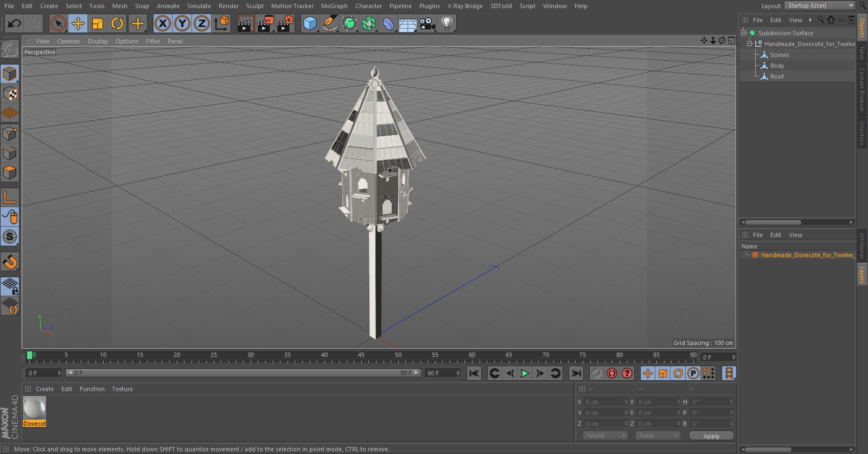Toggle Y axis lock

click(x=182, y=23)
